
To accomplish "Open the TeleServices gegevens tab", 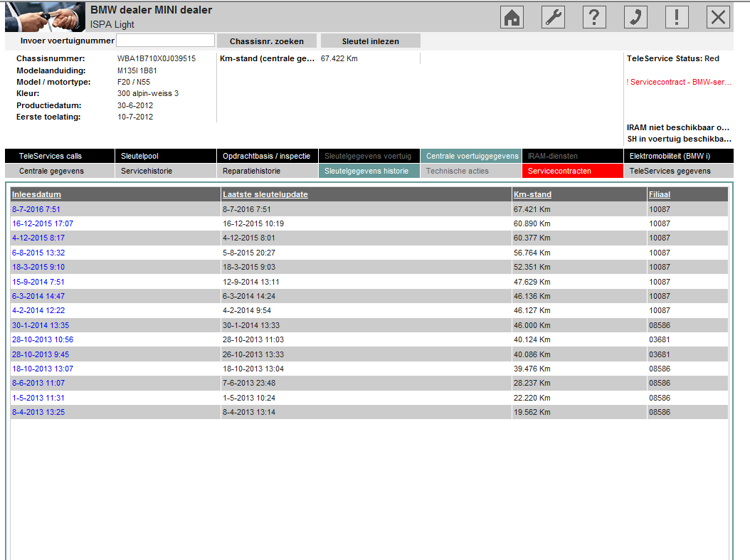I will pos(678,171).
